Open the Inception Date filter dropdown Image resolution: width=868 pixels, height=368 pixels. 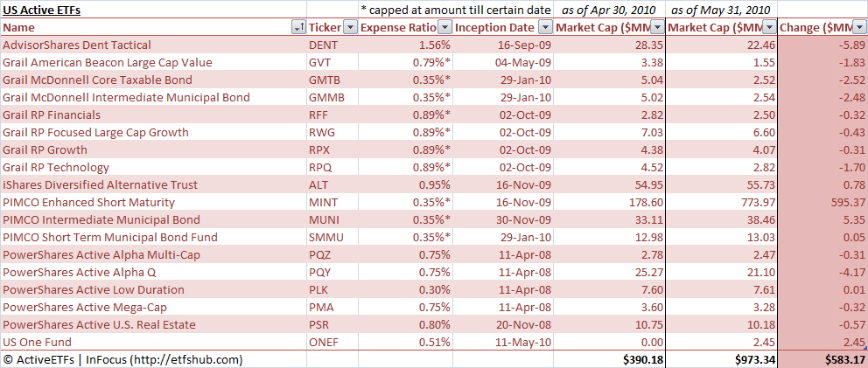click(x=546, y=27)
